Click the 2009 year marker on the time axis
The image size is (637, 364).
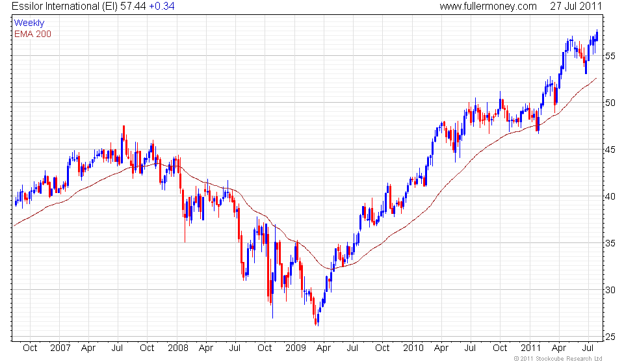(x=295, y=348)
